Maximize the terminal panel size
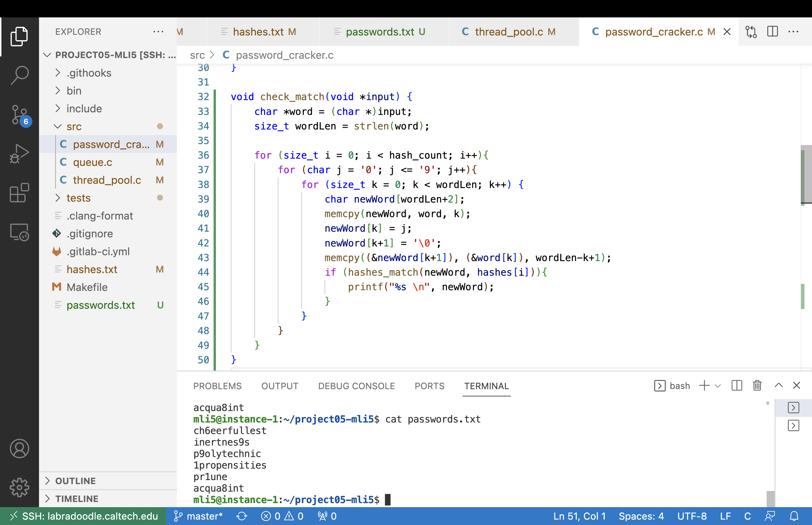The image size is (812, 525). point(779,386)
